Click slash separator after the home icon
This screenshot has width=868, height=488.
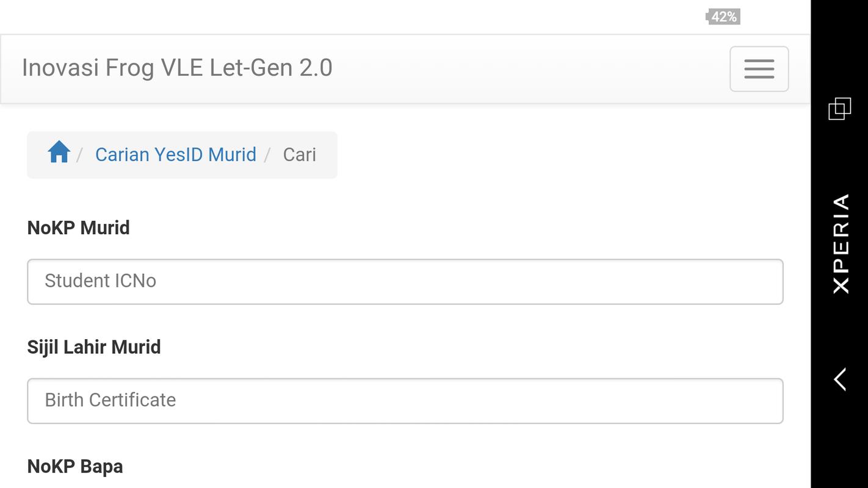click(80, 155)
